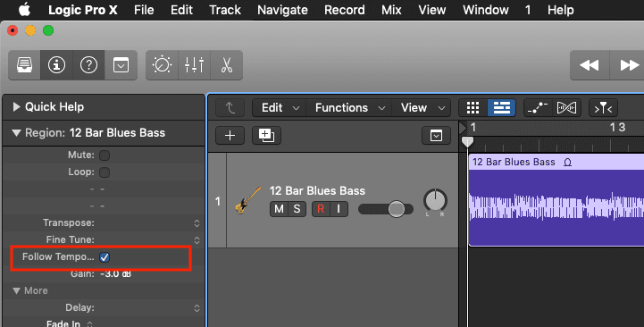Click the track pan knob
Image resolution: width=644 pixels, height=327 pixels.
tap(435, 200)
